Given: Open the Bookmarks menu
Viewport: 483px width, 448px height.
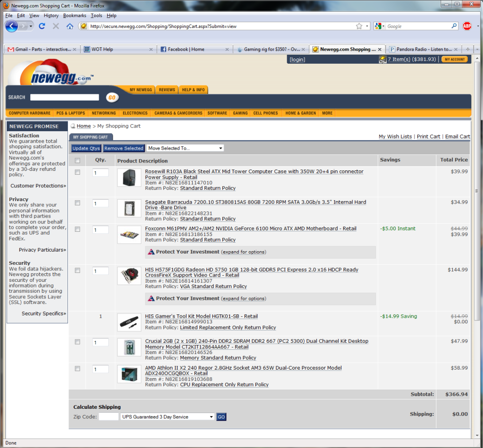Looking at the screenshot, I should point(75,16).
